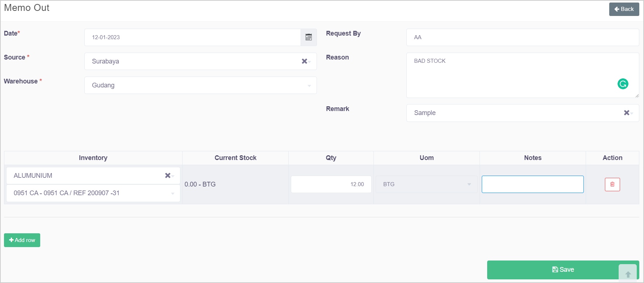Screen dimensions: 644x283
Task: Click the Grammarly icon in Reason field
Action: 623,84
